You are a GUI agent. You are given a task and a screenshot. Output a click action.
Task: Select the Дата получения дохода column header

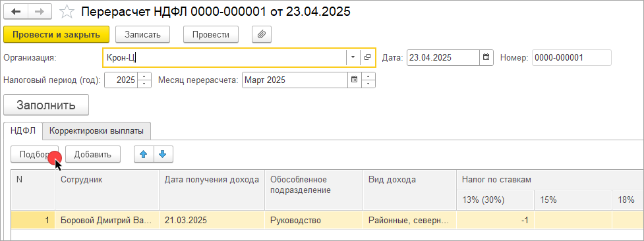[212, 190]
